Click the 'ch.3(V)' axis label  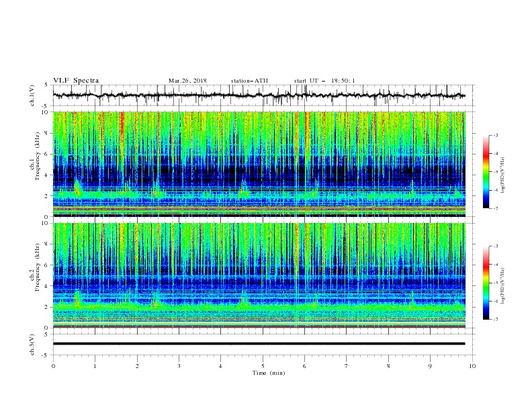[x=32, y=345]
